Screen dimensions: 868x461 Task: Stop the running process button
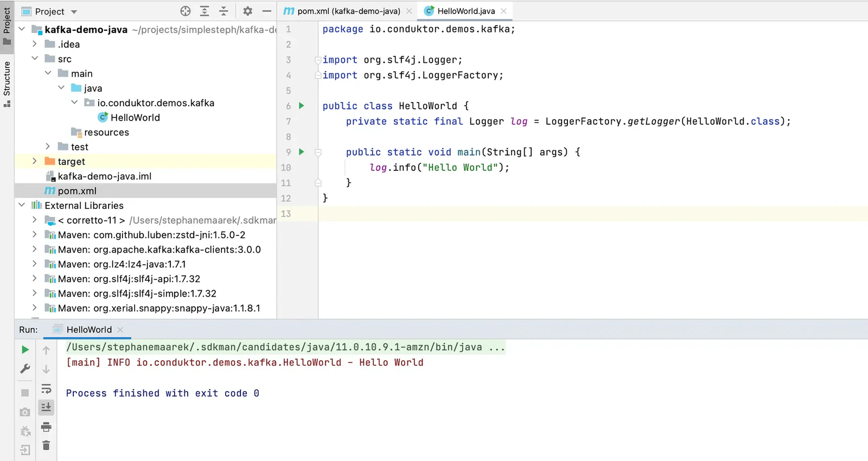(25, 393)
